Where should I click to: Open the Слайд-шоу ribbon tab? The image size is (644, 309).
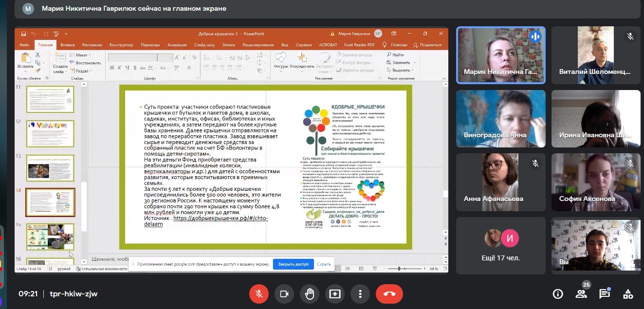pos(204,45)
